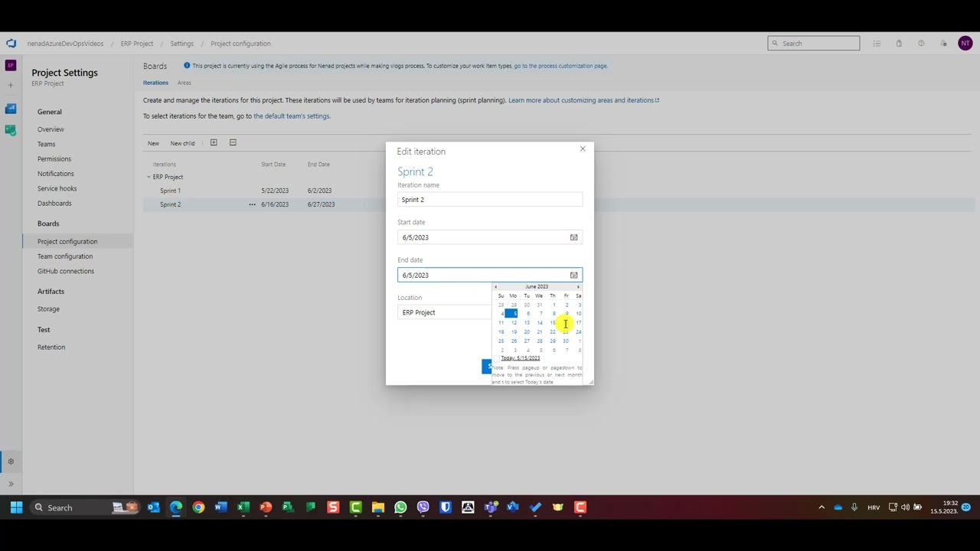Screen dimensions: 980x551
Task: Select June 12 in the calendar
Action: 514,323
